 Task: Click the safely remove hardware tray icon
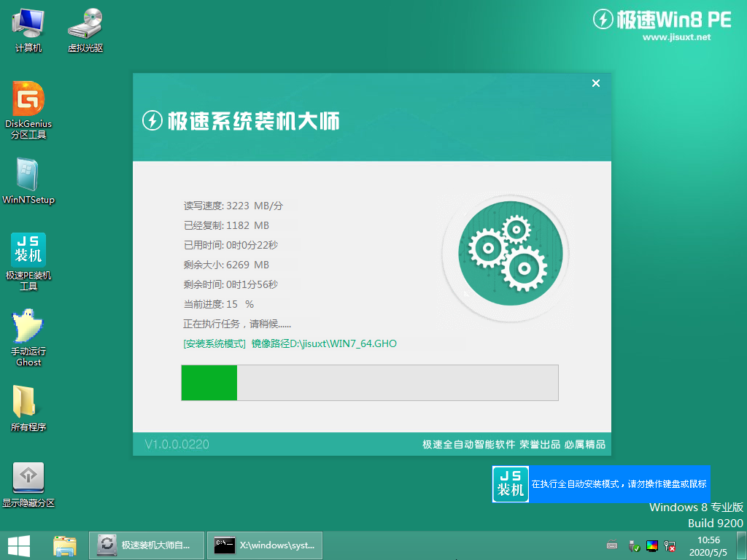click(634, 545)
